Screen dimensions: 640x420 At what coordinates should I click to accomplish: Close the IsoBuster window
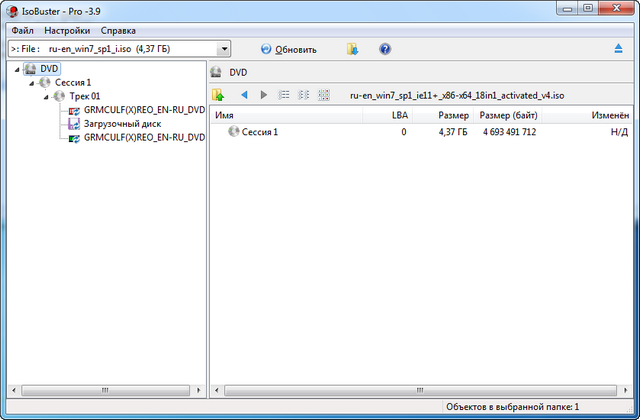click(616, 8)
